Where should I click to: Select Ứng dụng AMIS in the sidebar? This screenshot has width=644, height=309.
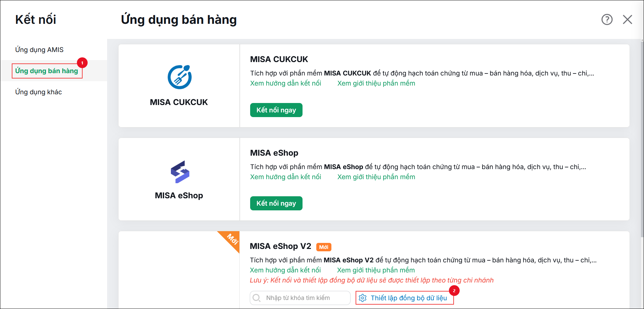(x=39, y=50)
